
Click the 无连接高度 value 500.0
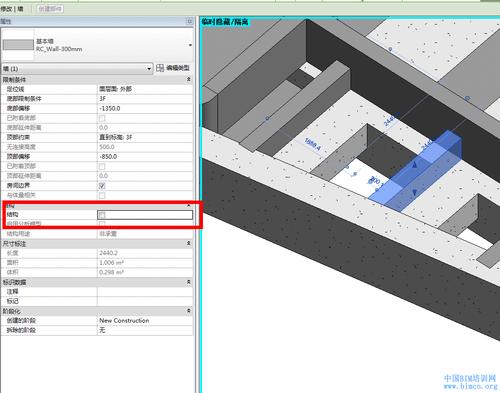click(145, 147)
